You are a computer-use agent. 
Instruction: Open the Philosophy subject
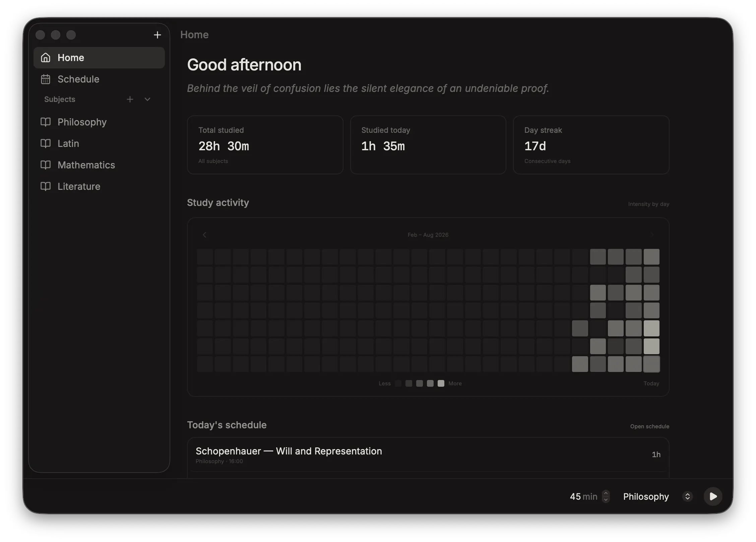pyautogui.click(x=99, y=122)
